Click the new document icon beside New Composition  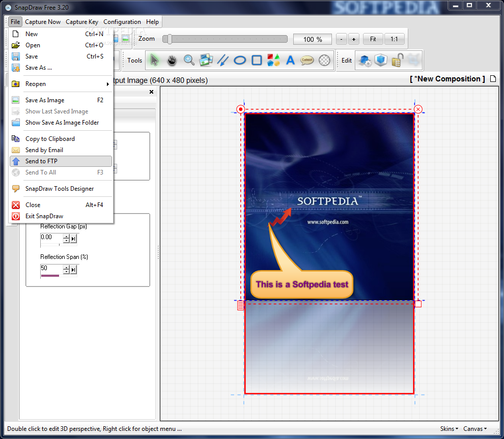pos(493,79)
